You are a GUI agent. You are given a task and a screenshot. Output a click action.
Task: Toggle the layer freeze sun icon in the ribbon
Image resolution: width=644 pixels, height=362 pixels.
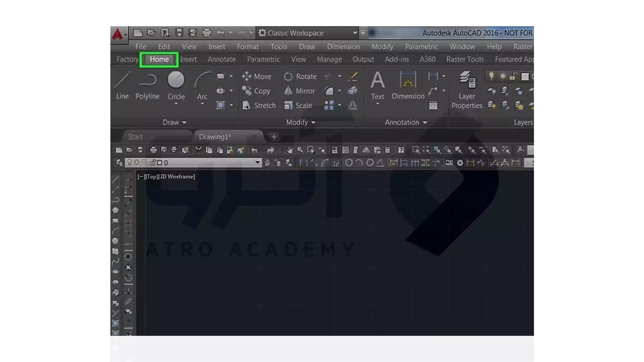click(x=502, y=76)
